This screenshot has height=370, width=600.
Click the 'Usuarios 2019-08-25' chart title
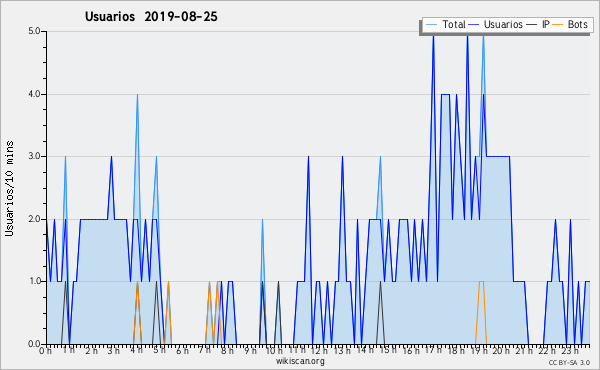151,16
